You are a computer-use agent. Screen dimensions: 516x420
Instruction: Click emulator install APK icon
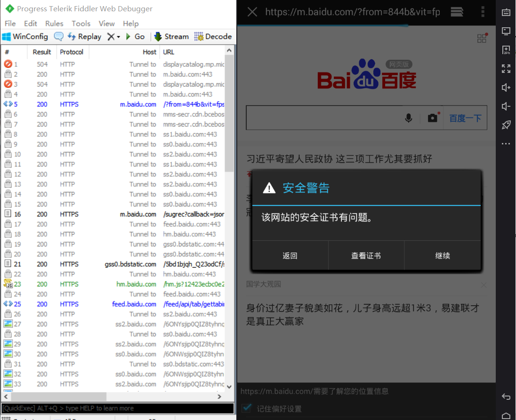point(506,50)
